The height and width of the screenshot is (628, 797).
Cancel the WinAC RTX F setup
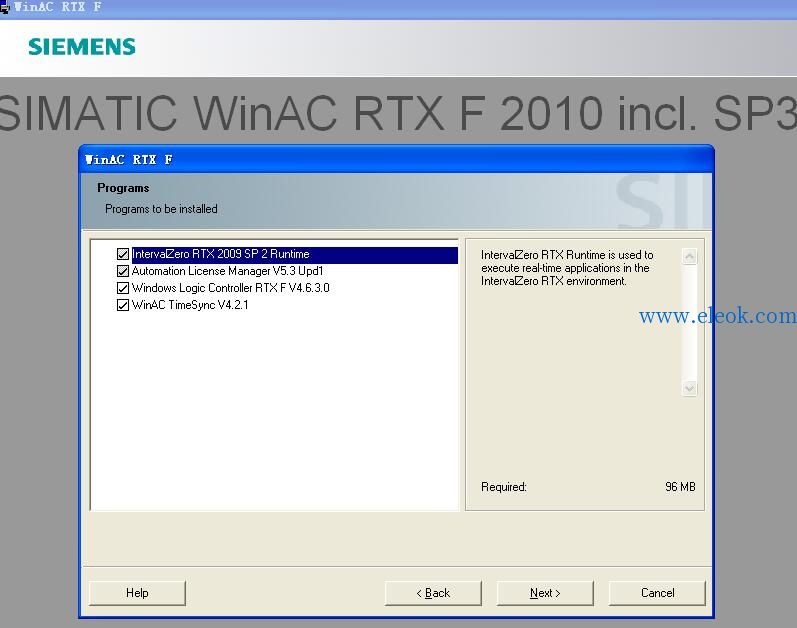click(x=657, y=593)
